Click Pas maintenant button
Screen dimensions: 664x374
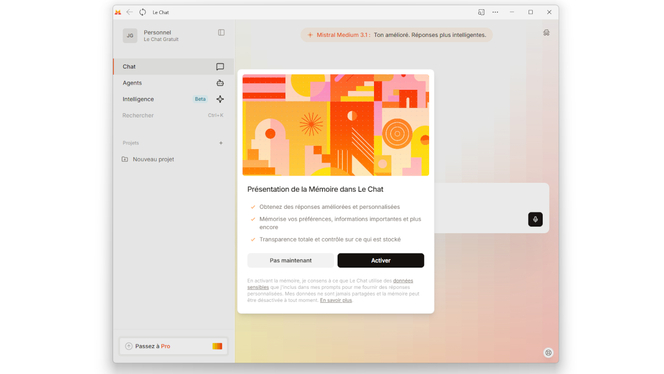click(x=290, y=260)
